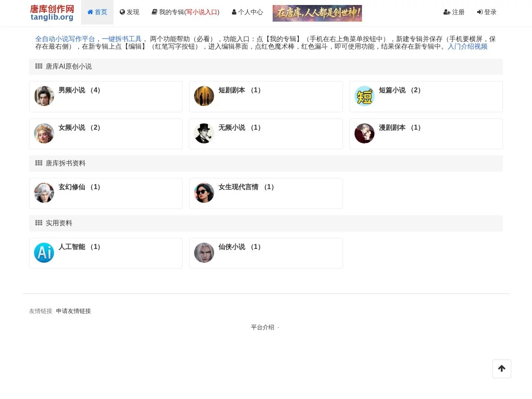This screenshot has width=532, height=399.
Task: Click the 登录 login button
Action: click(x=486, y=12)
